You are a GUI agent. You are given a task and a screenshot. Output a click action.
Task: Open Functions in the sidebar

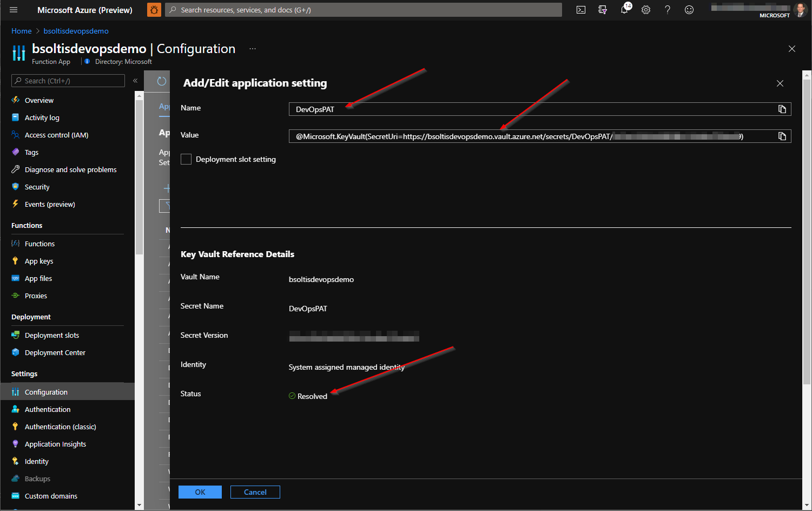[39, 243]
